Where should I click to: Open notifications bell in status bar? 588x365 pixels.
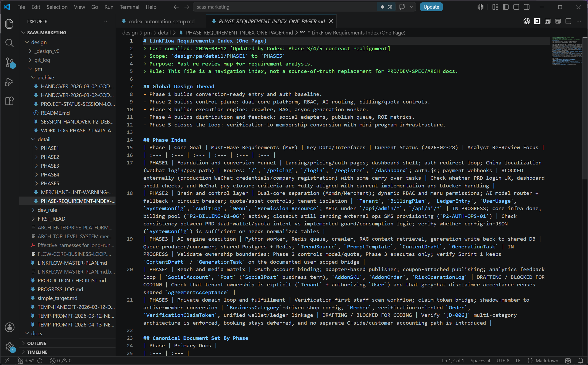click(581, 360)
